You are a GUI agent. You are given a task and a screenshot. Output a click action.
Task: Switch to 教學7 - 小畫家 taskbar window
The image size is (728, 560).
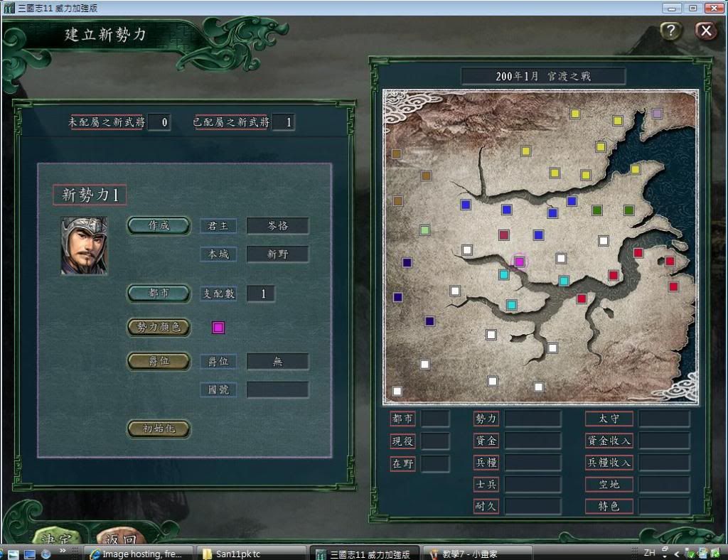coord(477,554)
